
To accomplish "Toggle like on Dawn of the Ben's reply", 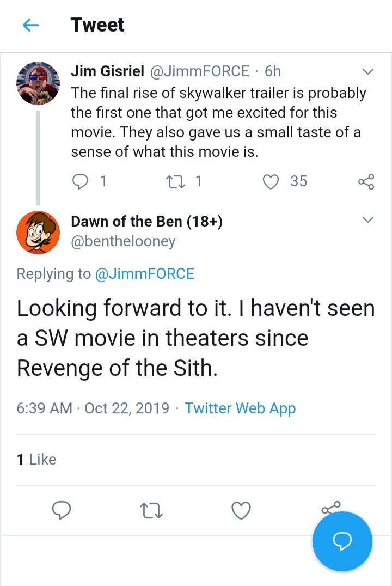I will 241,510.
